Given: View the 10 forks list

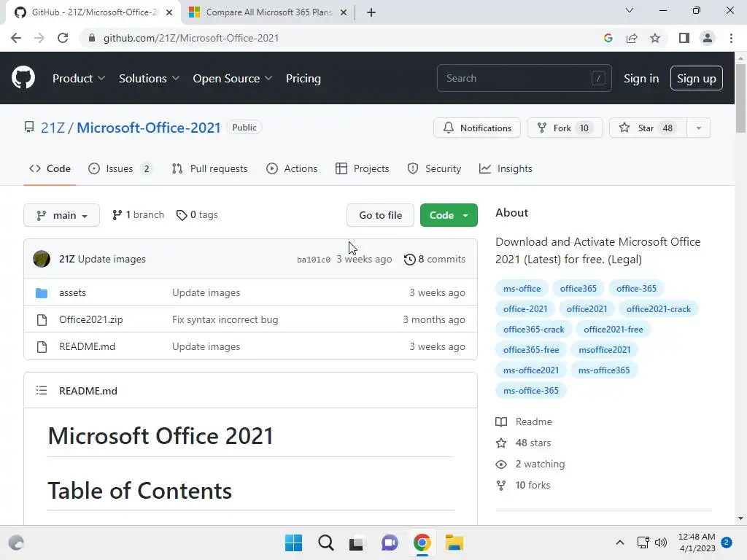Looking at the screenshot, I should (522, 485).
